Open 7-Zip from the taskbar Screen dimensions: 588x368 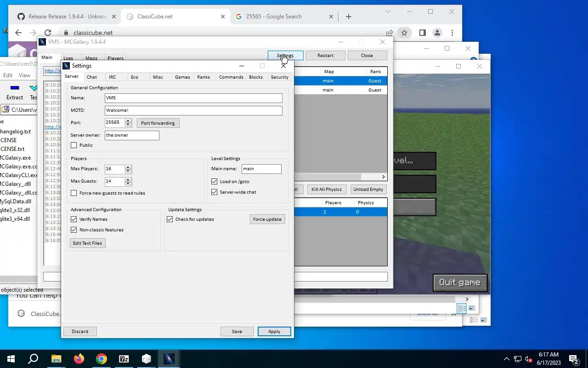[124, 359]
